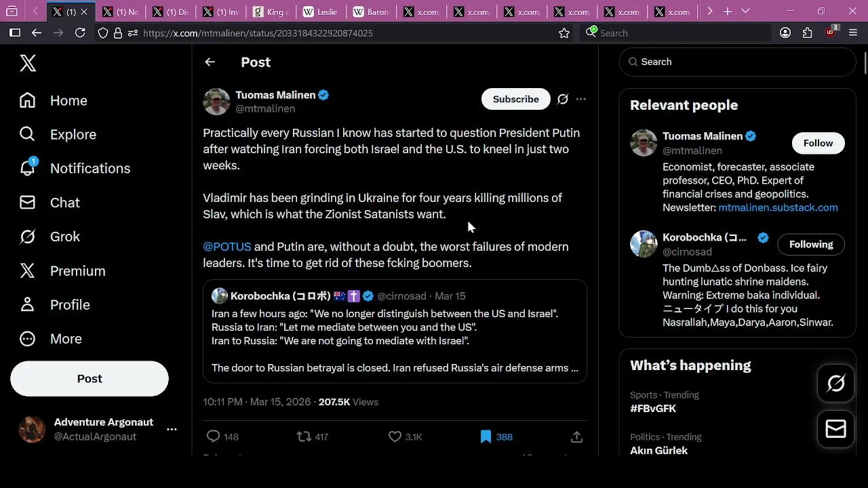Click the page vertical scrollbar
Image resolution: width=868 pixels, height=488 pixels.
click(x=865, y=64)
